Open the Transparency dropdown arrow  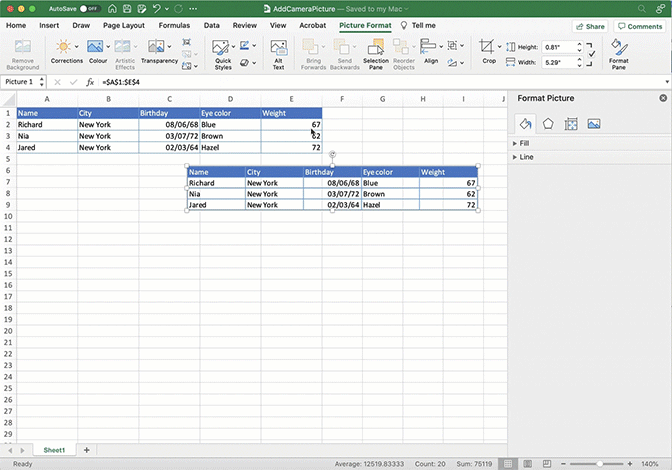point(169,46)
